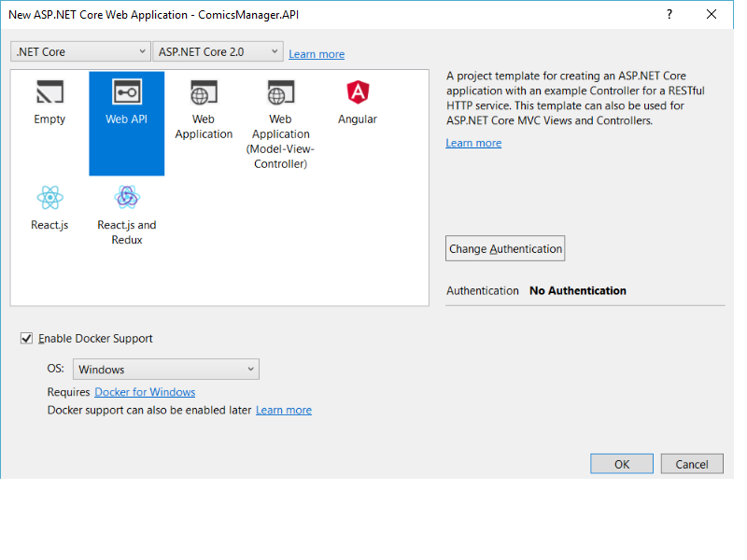Click Learn more link beside version dropdown
The image size is (747, 560).
pos(317,54)
